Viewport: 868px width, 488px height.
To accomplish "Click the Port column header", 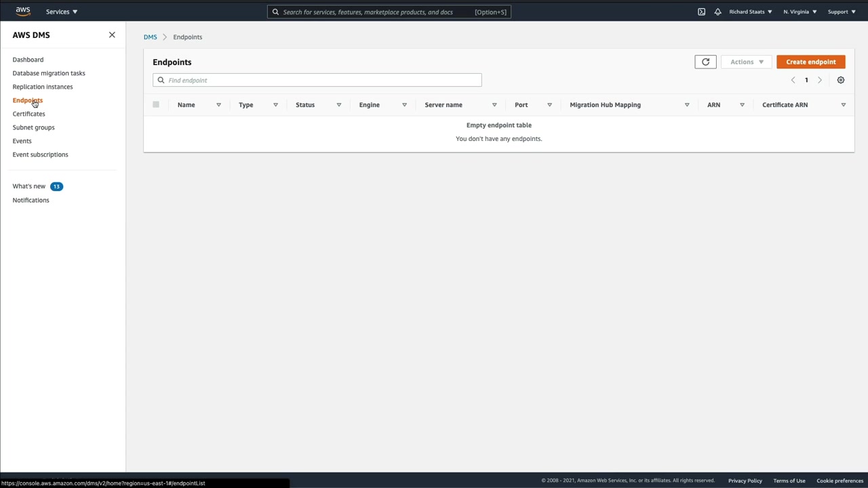I will pos(521,105).
